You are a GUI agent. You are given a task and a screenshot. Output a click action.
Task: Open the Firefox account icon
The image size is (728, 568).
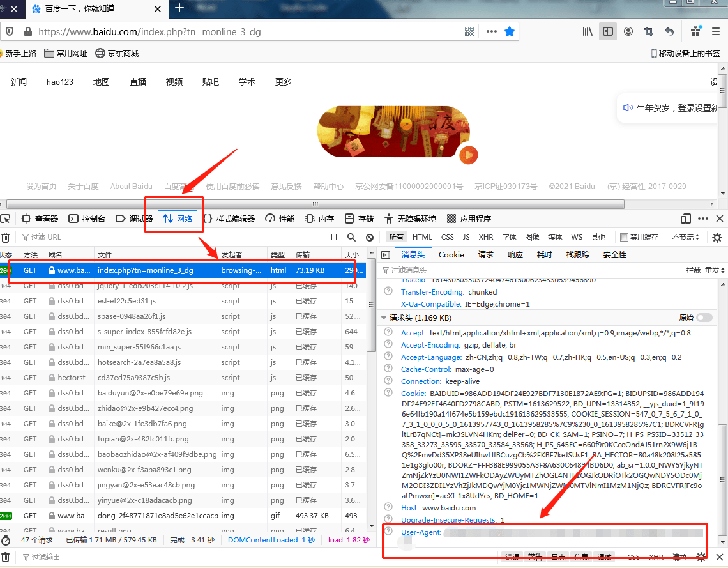(x=628, y=31)
